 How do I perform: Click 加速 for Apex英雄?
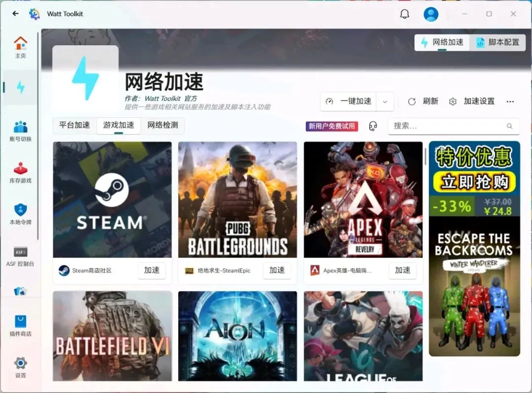tap(403, 270)
